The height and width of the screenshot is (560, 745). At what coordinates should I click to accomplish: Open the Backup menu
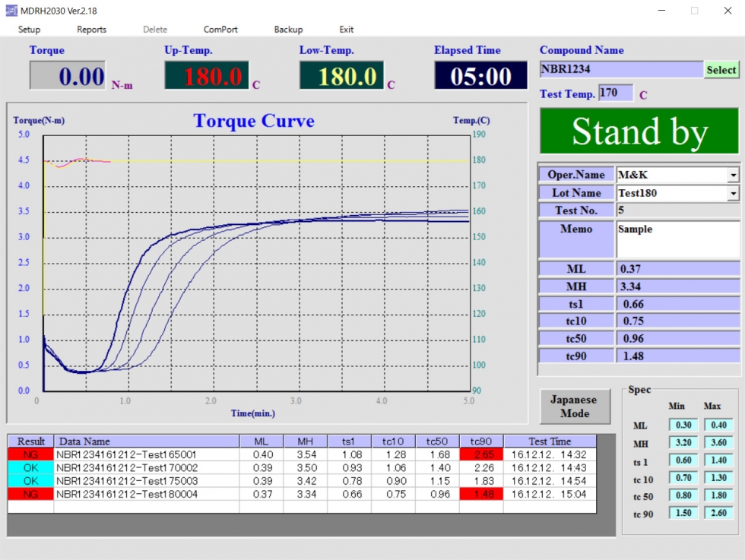tap(288, 30)
